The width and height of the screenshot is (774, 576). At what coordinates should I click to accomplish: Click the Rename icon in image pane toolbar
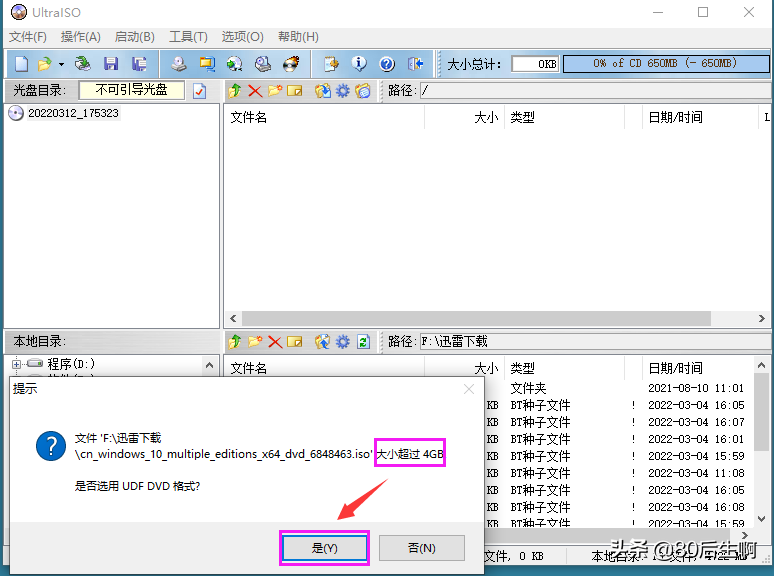pos(295,91)
